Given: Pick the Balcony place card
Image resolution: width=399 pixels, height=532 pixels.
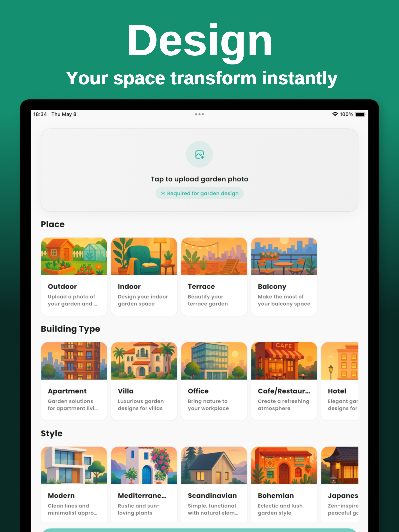Looking at the screenshot, I should point(284,277).
